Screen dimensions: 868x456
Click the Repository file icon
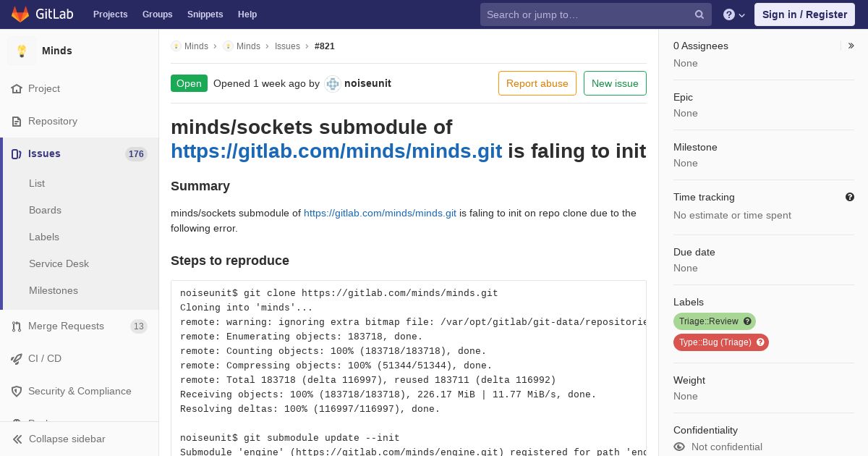(17, 122)
